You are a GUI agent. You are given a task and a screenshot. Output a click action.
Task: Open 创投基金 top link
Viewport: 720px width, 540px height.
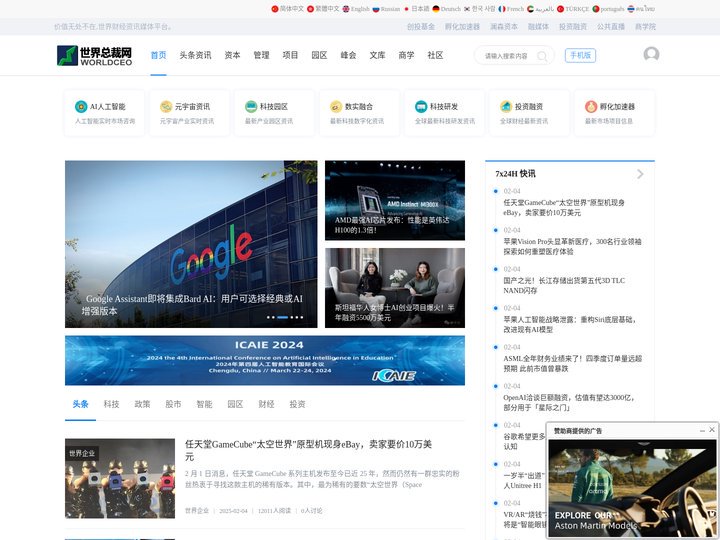click(x=421, y=27)
